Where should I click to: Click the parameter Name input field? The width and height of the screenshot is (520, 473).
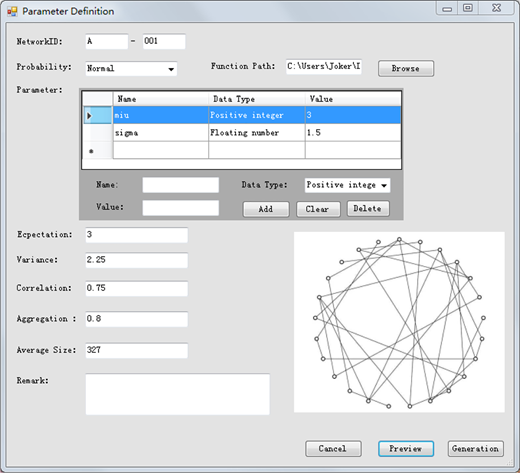[x=181, y=185]
